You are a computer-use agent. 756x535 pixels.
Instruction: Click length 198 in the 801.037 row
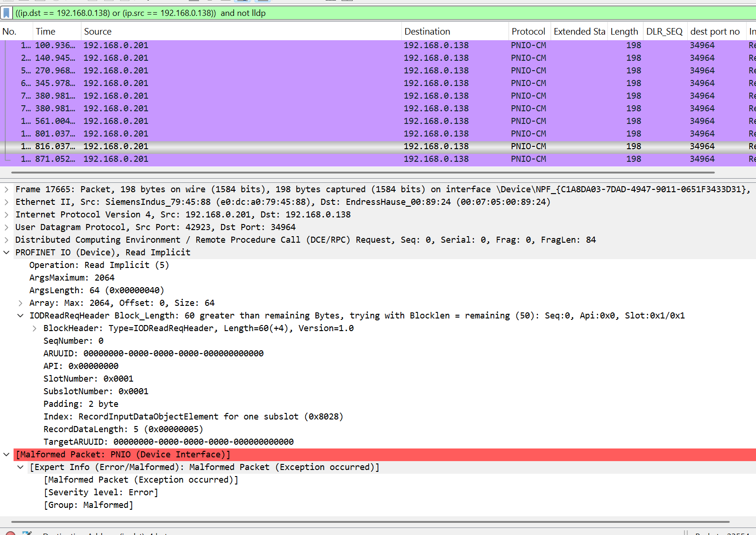(x=634, y=134)
